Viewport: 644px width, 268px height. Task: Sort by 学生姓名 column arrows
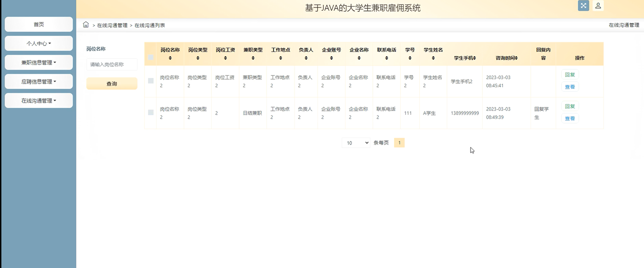(x=433, y=58)
